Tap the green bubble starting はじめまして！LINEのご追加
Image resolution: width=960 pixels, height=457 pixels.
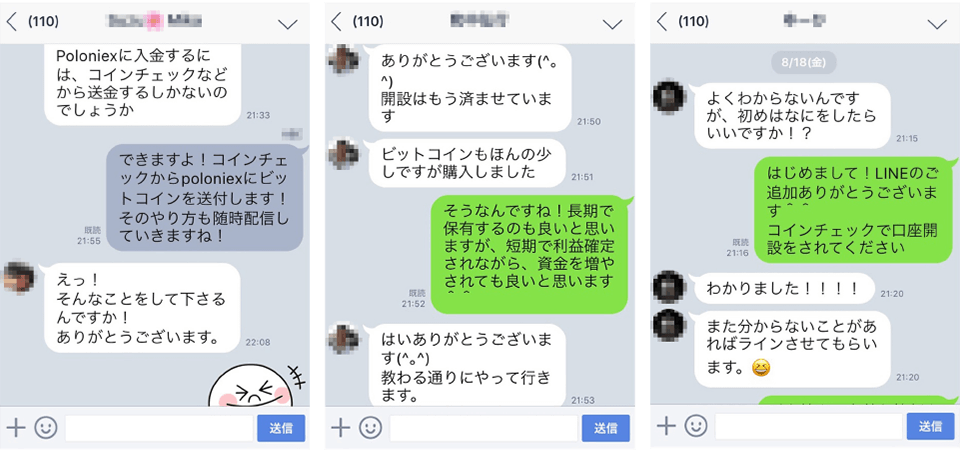coord(853,210)
